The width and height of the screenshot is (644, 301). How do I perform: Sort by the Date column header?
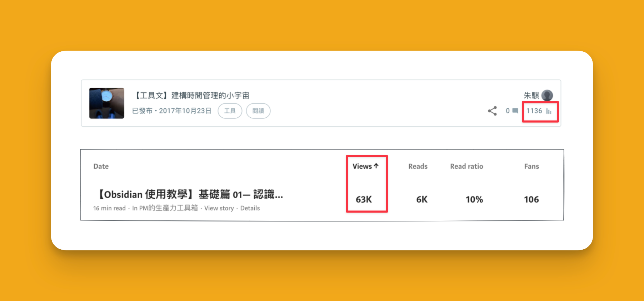pyautogui.click(x=101, y=166)
